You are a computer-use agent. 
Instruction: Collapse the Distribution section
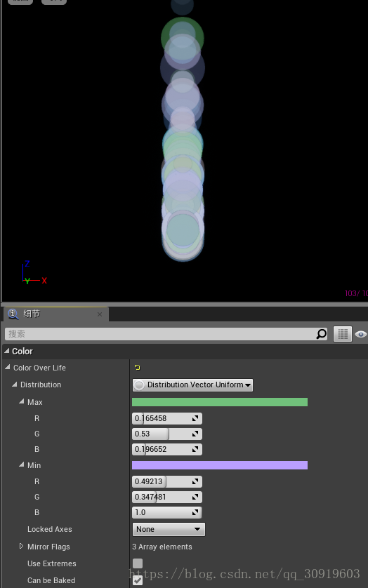tap(14, 384)
